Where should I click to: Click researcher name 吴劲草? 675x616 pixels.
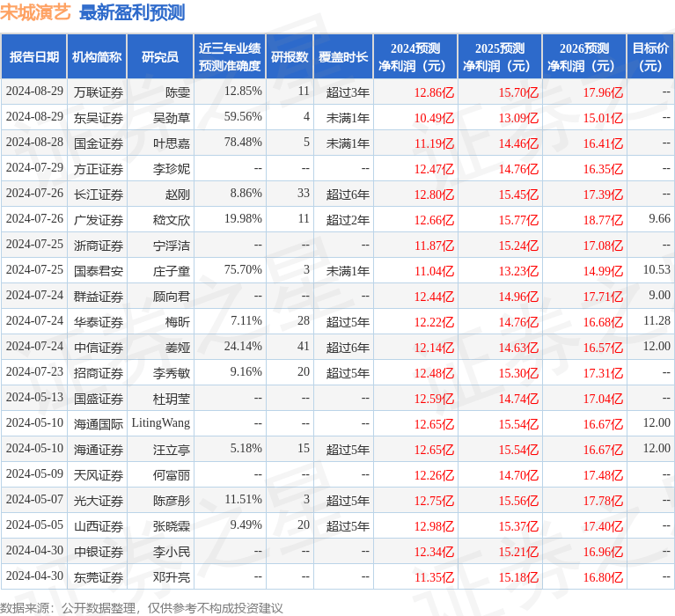(x=172, y=118)
